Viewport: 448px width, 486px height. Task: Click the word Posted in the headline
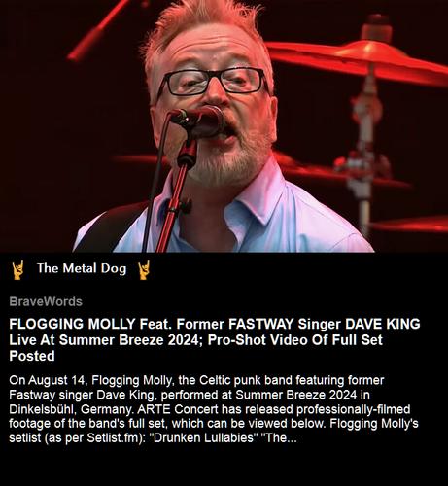(x=32, y=356)
